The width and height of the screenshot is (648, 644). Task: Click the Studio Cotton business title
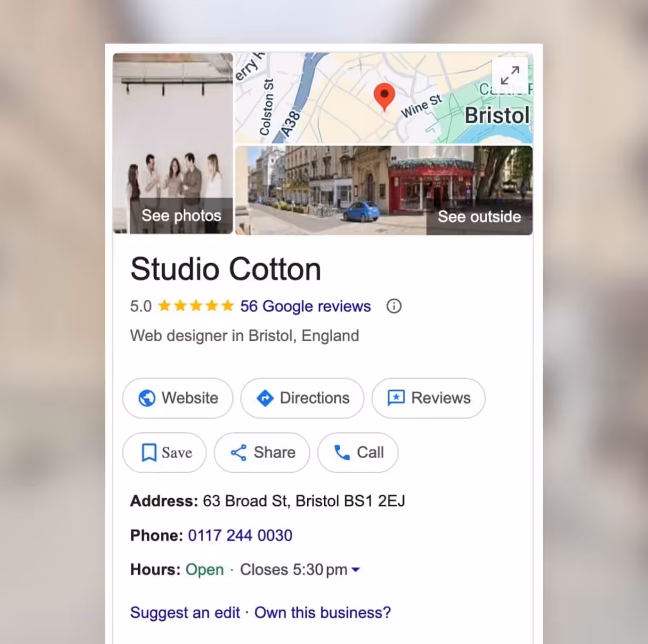(x=226, y=269)
